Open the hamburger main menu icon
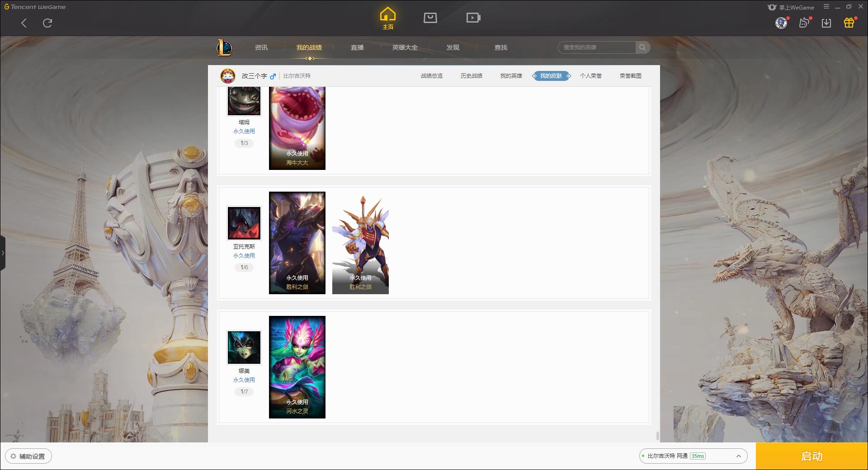 826,7
